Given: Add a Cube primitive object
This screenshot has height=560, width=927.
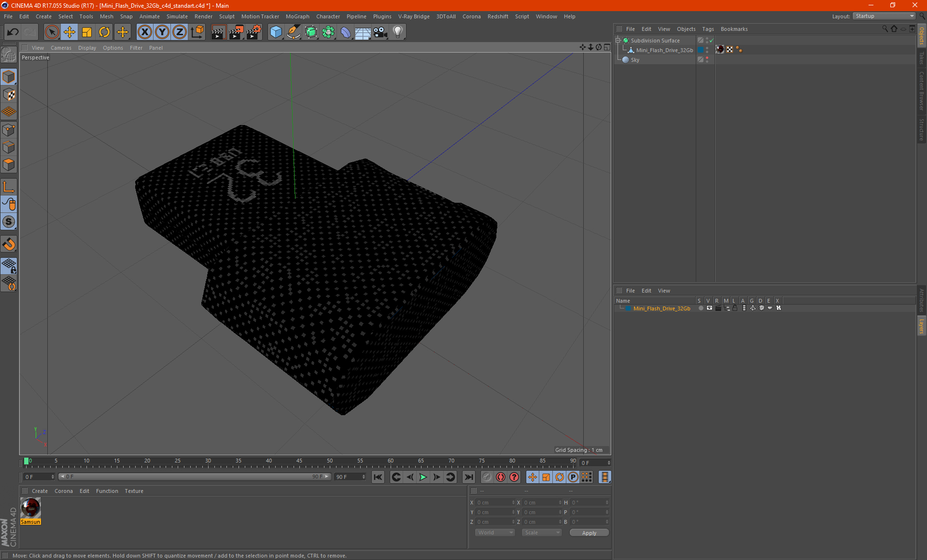Looking at the screenshot, I should click(x=276, y=32).
